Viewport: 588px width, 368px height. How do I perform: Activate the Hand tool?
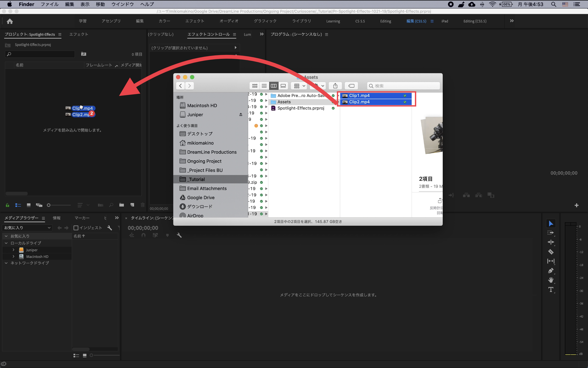point(551,279)
